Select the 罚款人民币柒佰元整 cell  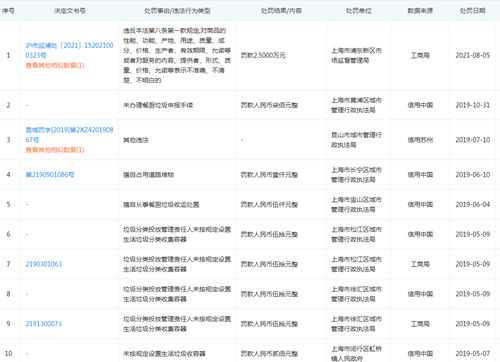(x=269, y=105)
